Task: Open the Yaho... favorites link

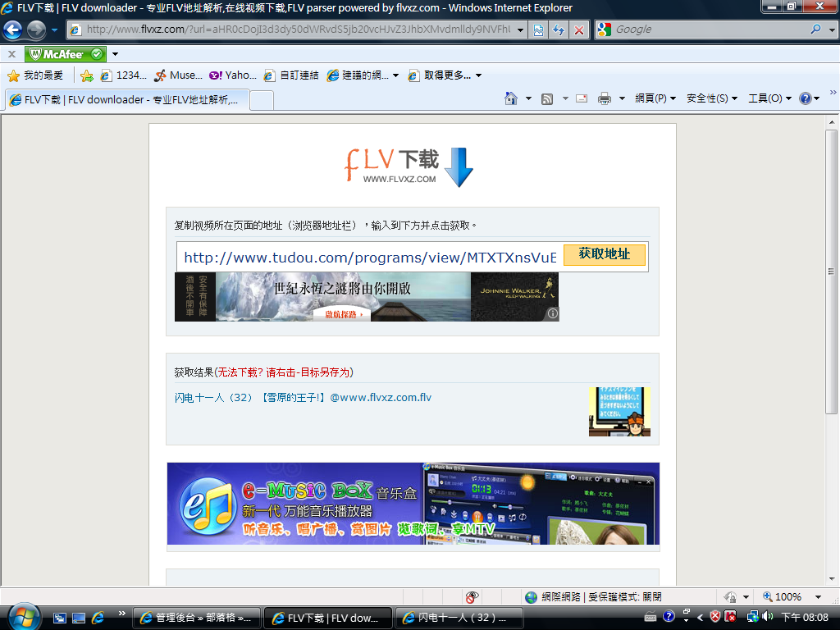Action: point(232,75)
